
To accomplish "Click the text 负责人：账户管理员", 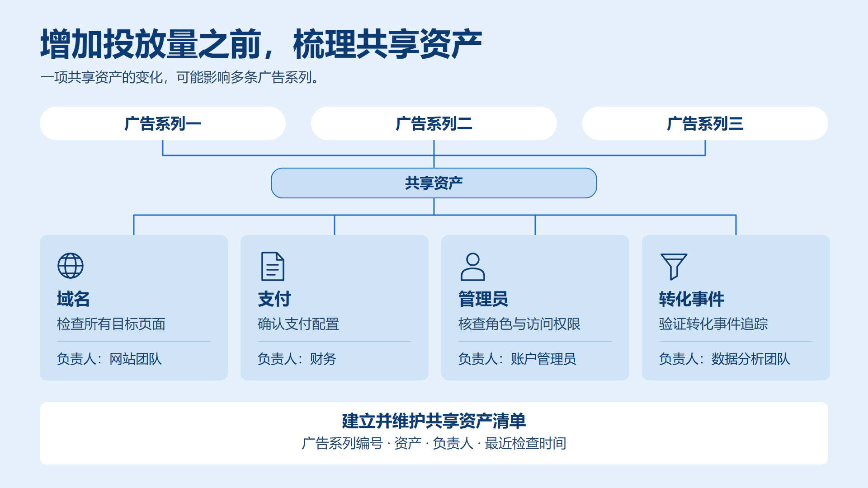I will [517, 359].
